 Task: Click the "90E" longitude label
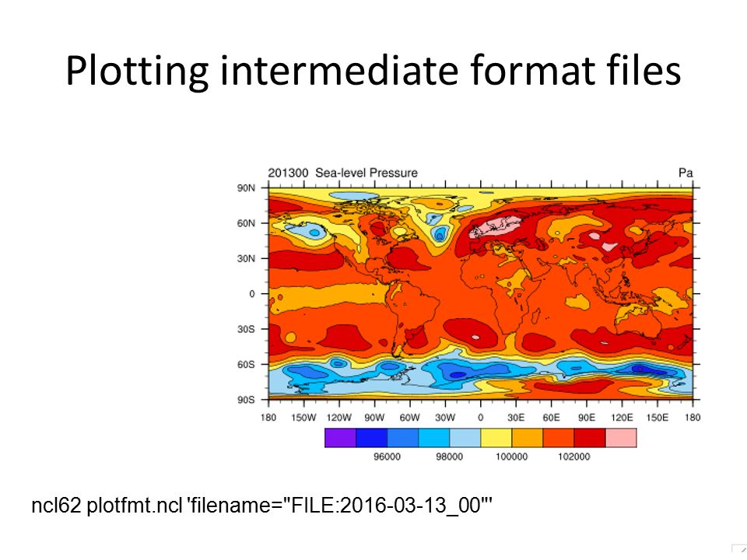tap(587, 418)
